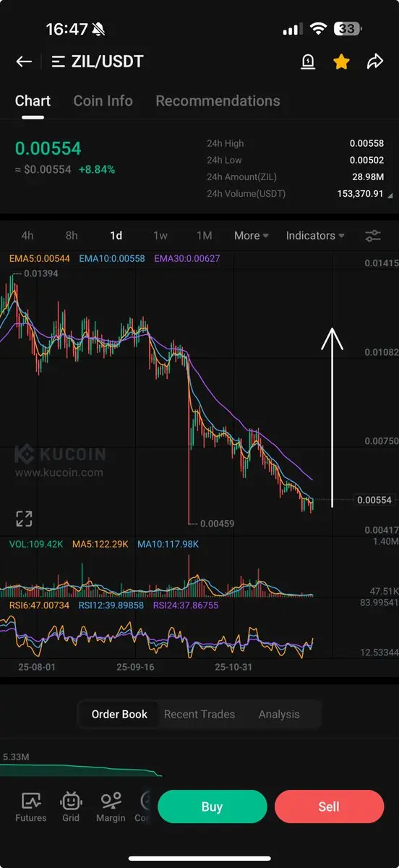399x868 pixels.
Task: Open Margin trading icon
Action: 111,807
